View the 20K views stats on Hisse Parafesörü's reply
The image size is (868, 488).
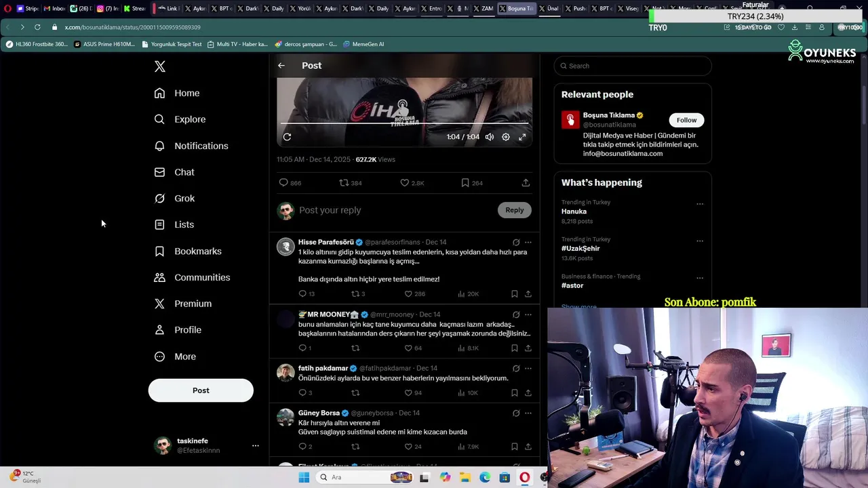(469, 294)
